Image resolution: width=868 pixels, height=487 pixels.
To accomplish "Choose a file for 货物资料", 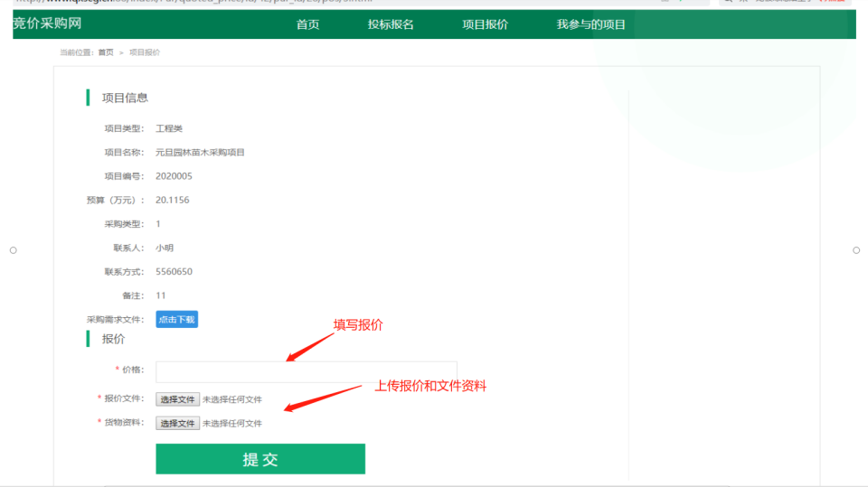I will 177,424.
